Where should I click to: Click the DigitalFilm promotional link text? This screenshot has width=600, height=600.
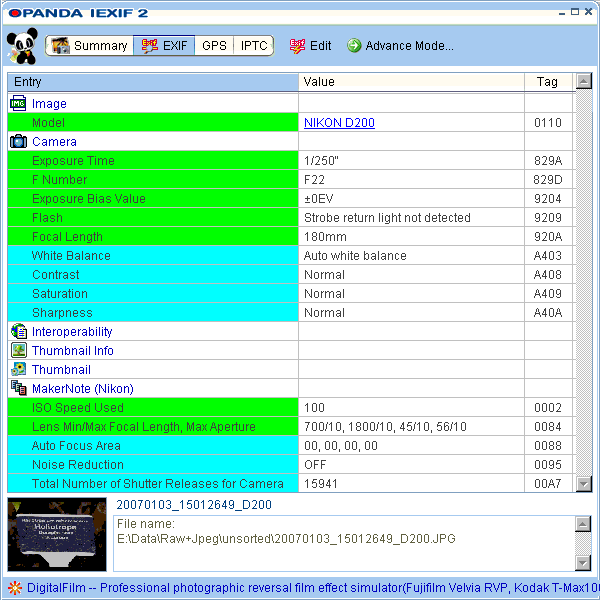tap(313, 588)
